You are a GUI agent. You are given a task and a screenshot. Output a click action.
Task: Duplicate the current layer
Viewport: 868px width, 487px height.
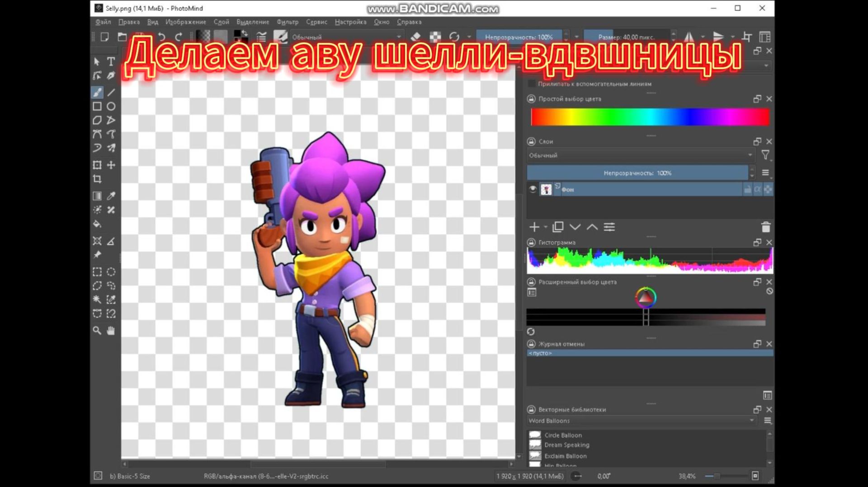click(x=558, y=227)
